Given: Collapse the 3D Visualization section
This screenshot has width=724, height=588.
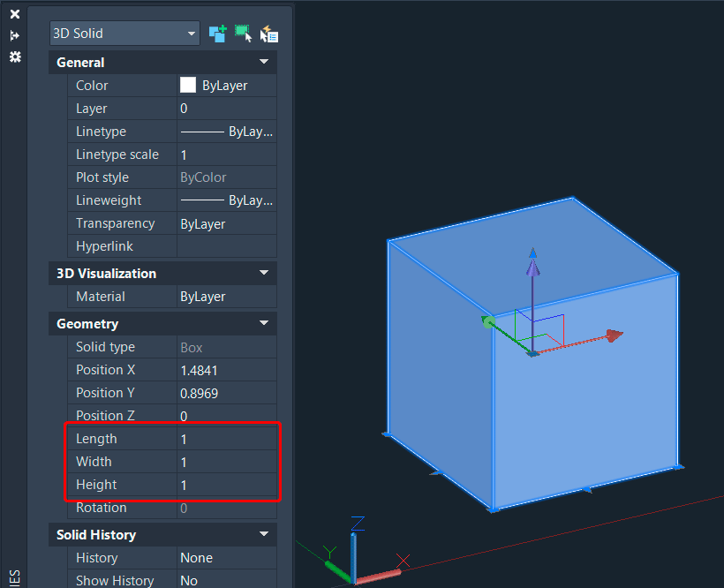Looking at the screenshot, I should tap(263, 273).
